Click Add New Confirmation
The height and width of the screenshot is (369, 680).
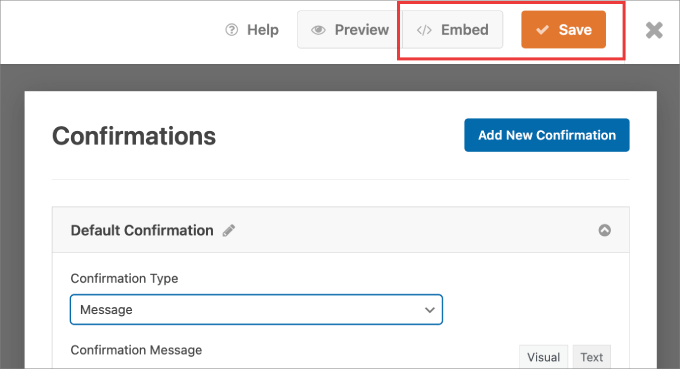(546, 135)
